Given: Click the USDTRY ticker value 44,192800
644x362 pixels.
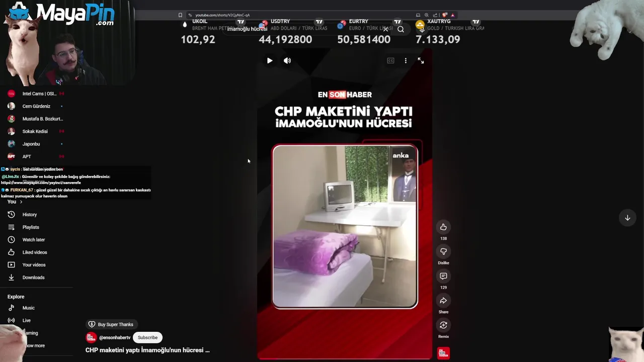Looking at the screenshot, I should tap(285, 39).
